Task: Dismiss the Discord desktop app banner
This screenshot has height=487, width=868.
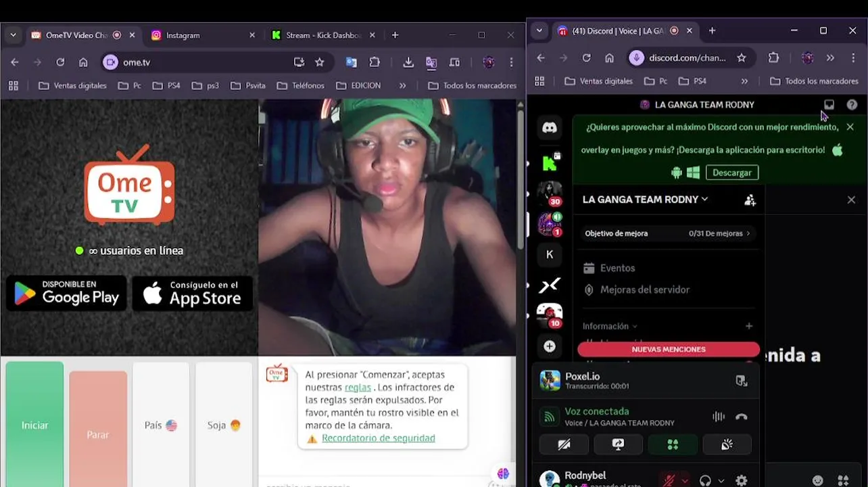Action: click(x=850, y=127)
